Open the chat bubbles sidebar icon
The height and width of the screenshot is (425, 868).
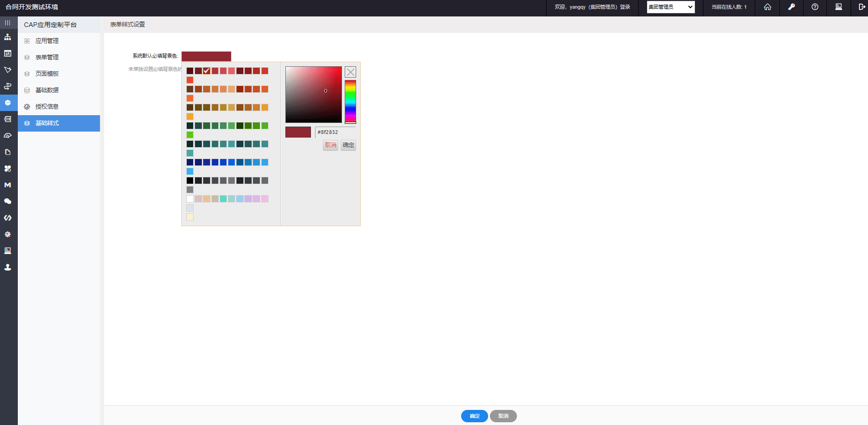(8, 202)
